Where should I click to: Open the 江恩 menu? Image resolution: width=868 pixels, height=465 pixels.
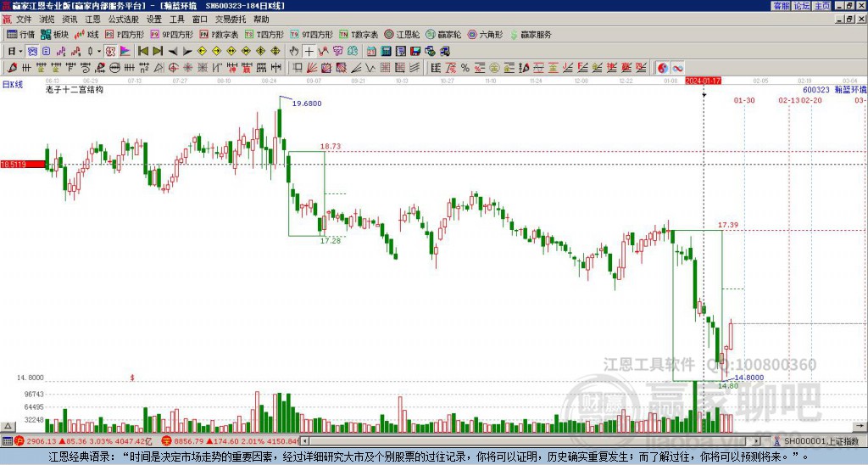tap(92, 20)
